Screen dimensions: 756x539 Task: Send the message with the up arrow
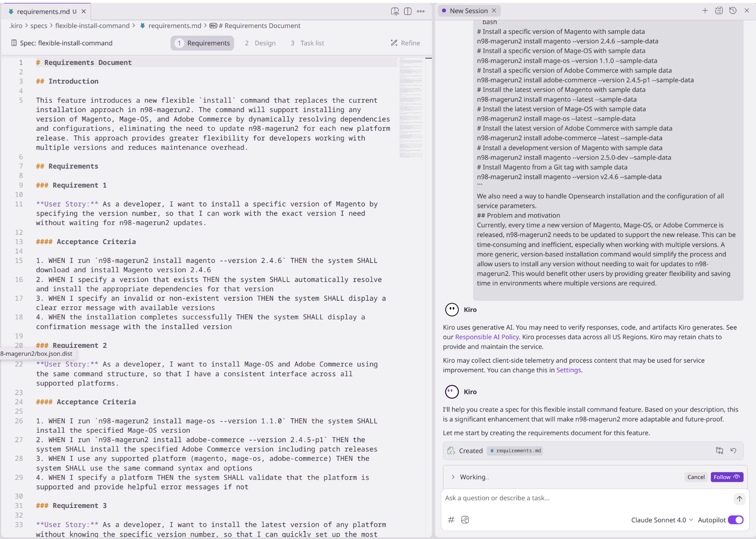pyautogui.click(x=739, y=499)
